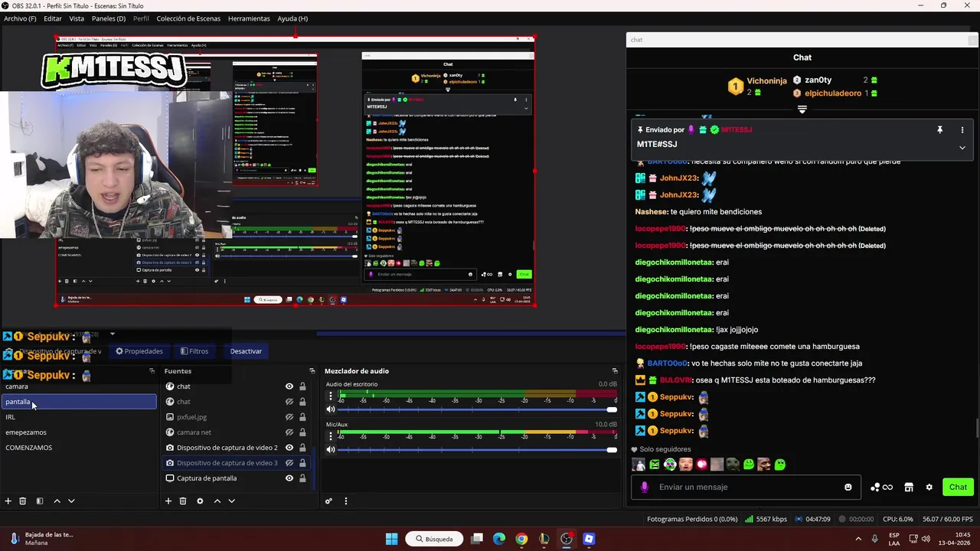Click the Propiedades button
This screenshot has height=551, width=980.
tap(139, 351)
